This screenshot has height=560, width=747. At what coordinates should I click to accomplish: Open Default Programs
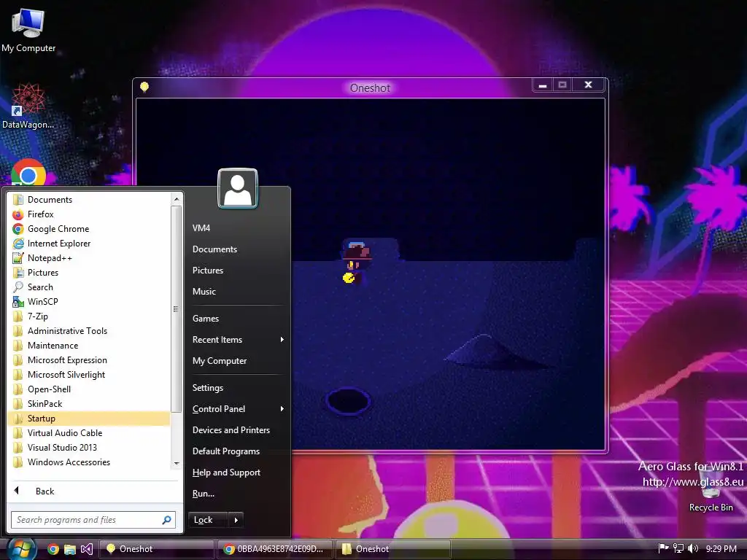(226, 451)
